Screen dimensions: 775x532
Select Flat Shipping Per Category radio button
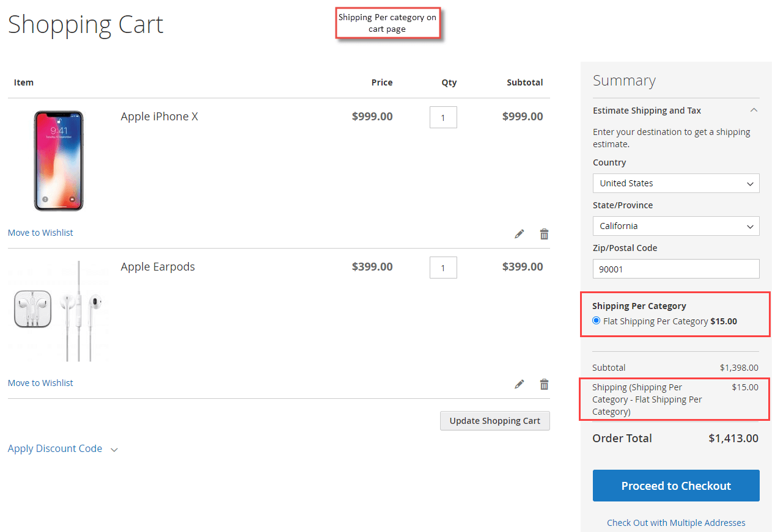597,321
